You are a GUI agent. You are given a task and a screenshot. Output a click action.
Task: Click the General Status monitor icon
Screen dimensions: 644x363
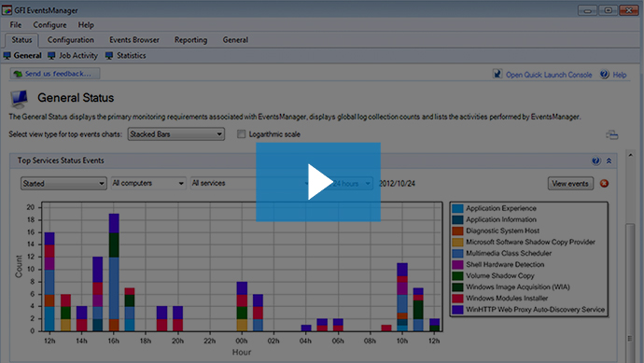click(x=19, y=99)
